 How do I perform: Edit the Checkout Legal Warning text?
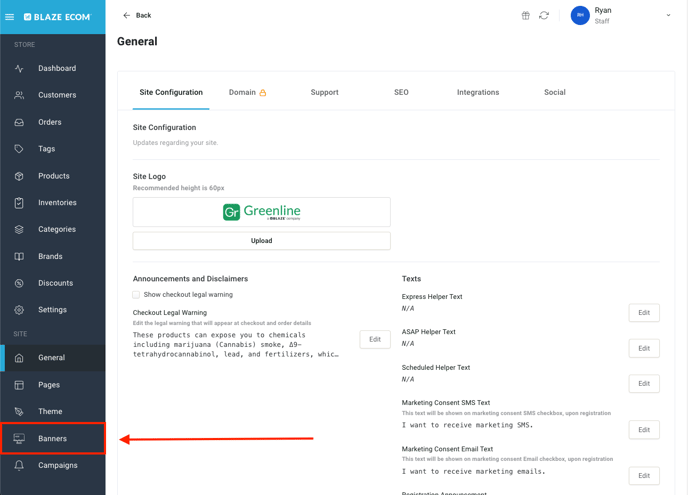pos(374,339)
